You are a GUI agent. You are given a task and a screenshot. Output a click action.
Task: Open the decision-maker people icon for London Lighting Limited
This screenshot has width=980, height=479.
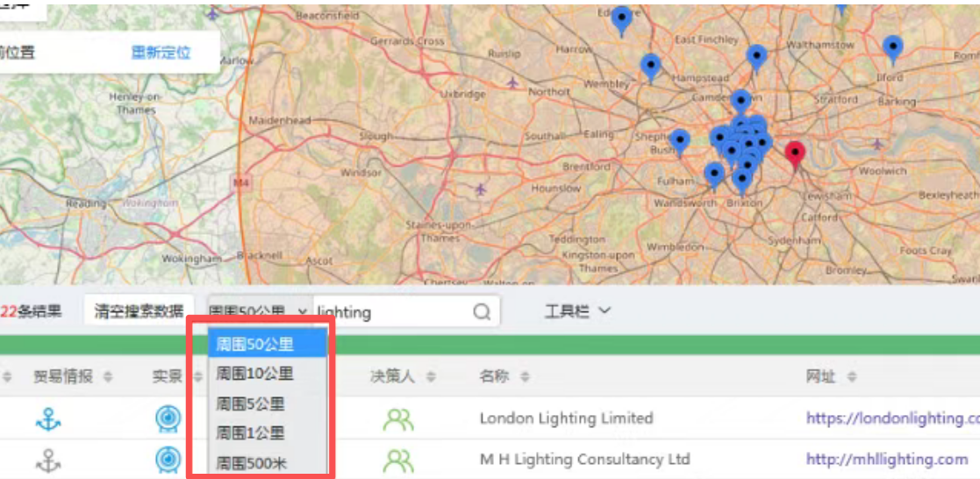point(397,420)
